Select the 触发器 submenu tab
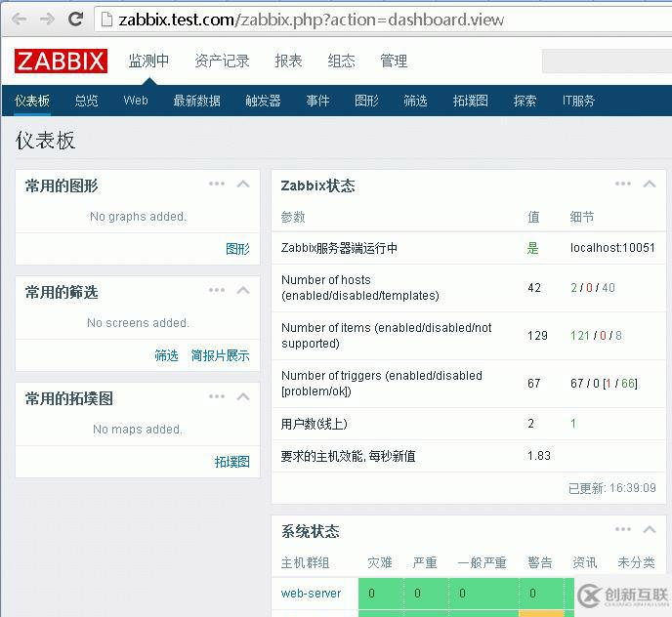 coord(263,101)
